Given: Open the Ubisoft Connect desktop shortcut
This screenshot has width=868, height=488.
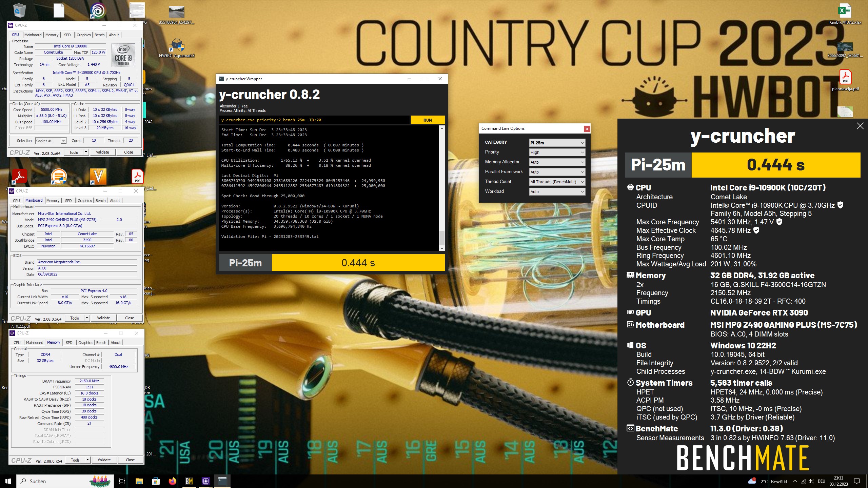Looking at the screenshot, I should [x=98, y=11].
